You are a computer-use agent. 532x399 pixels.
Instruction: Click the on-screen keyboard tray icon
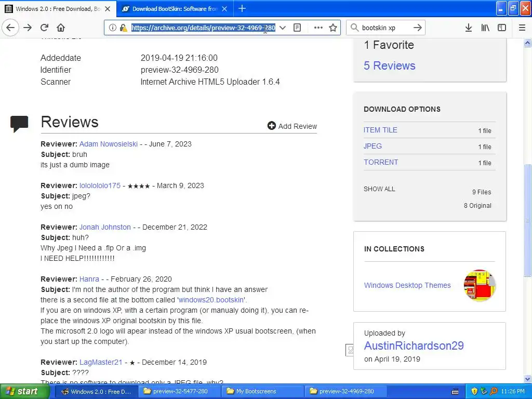pos(455,392)
